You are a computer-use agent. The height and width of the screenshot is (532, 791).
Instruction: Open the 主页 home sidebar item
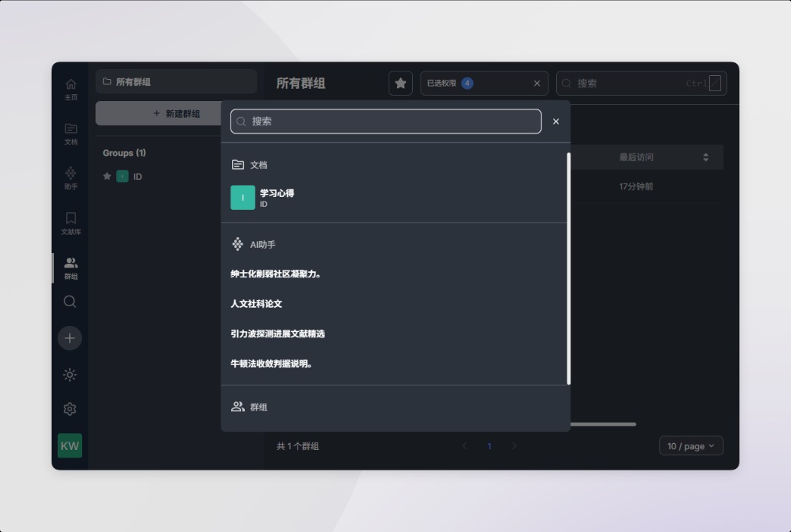71,89
